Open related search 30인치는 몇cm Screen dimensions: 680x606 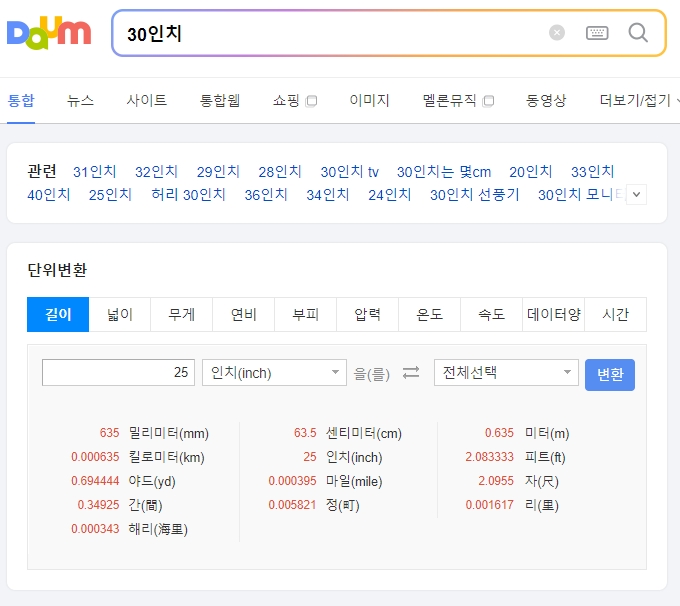click(444, 172)
